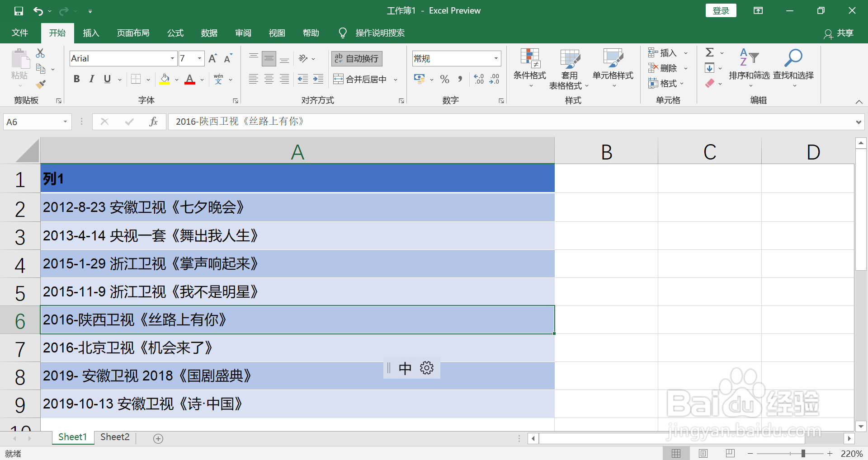Open number format 常规 dropdown
The width and height of the screenshot is (868, 460).
click(x=496, y=58)
